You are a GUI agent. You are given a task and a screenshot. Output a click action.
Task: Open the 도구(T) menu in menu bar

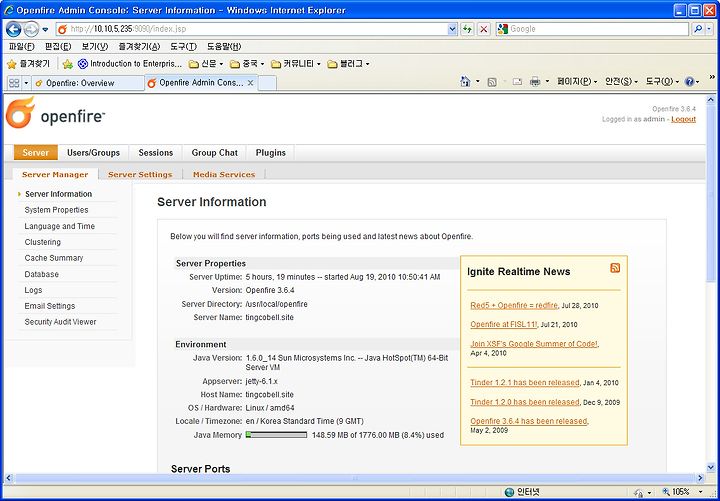pos(183,46)
